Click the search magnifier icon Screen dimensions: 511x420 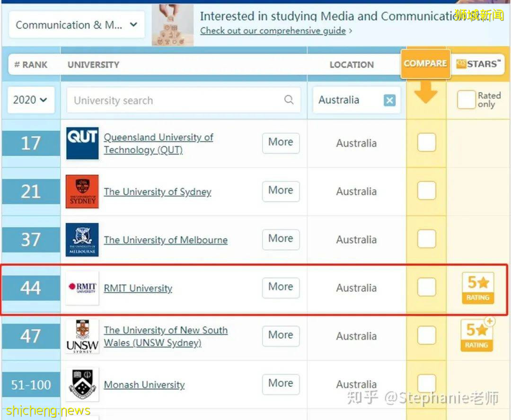pos(289,100)
